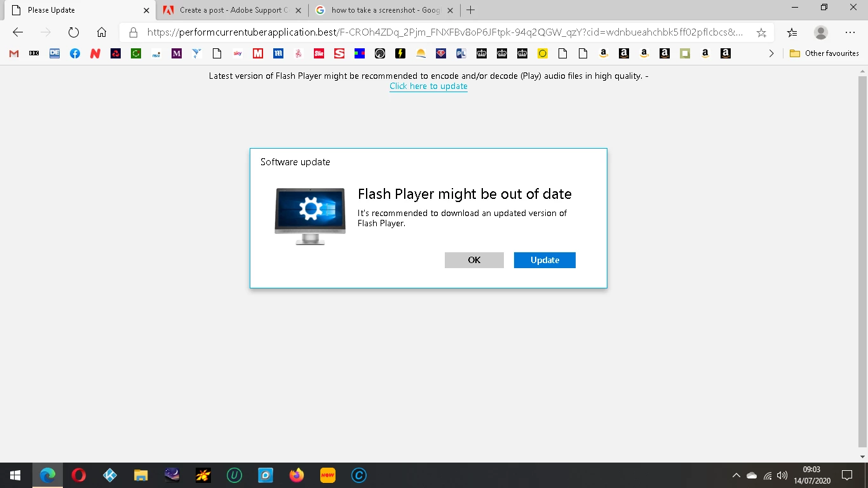Click the blue Update button

coord(545,260)
